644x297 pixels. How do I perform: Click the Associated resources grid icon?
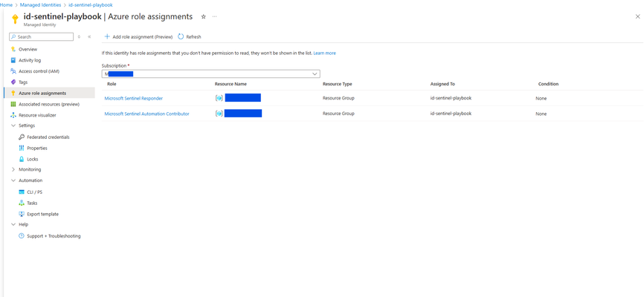[13, 104]
